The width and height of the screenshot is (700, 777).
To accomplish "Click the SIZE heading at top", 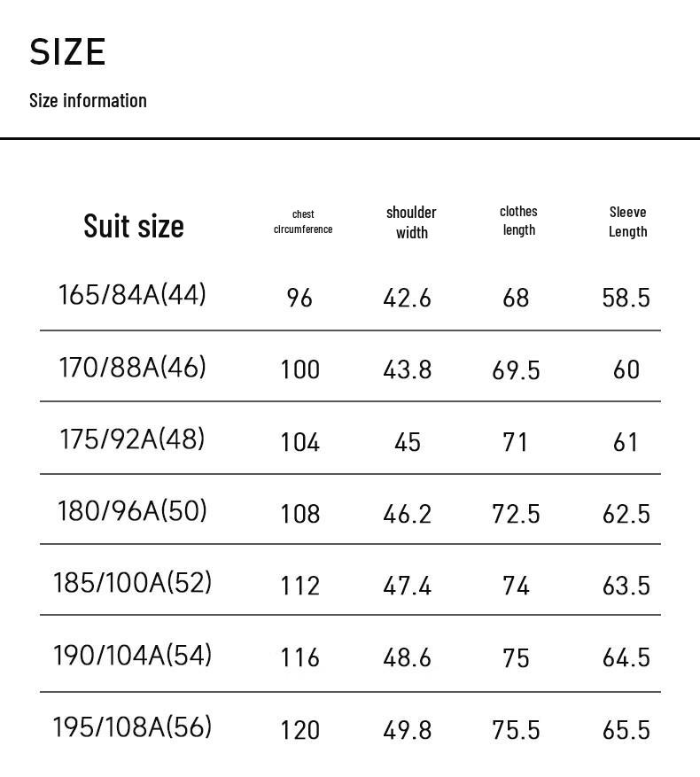I will [67, 52].
